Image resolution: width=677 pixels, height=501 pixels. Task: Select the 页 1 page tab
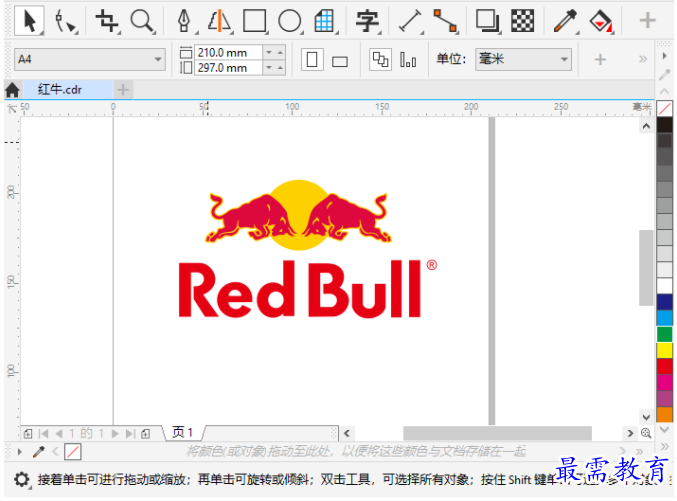(x=182, y=432)
